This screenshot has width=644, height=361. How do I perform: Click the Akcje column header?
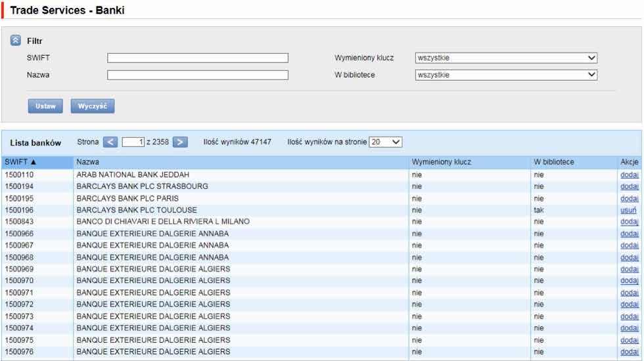click(630, 162)
